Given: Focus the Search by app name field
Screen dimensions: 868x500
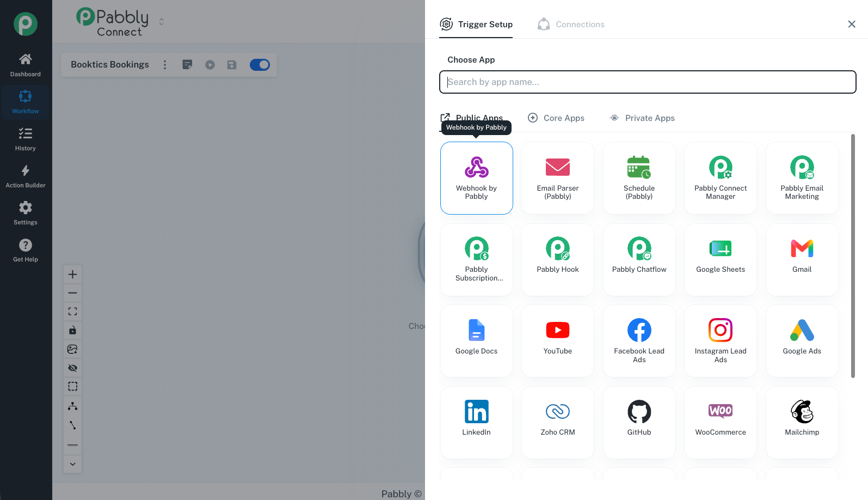Looking at the screenshot, I should (648, 82).
